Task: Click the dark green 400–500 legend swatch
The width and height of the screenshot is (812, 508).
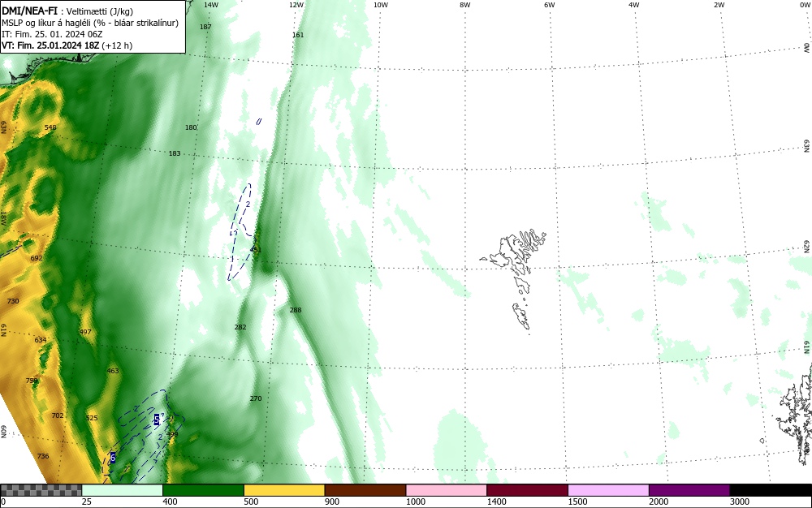Action: [203, 490]
